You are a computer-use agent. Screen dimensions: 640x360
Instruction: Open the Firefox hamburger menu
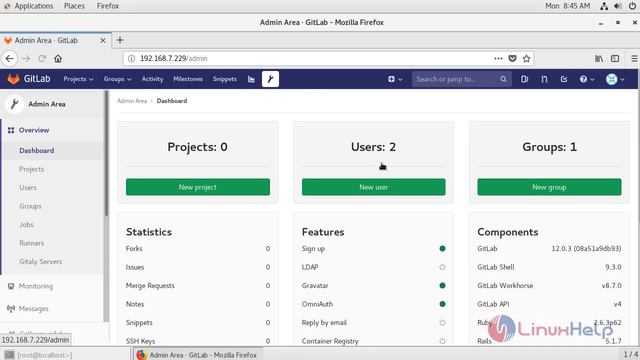tap(634, 58)
